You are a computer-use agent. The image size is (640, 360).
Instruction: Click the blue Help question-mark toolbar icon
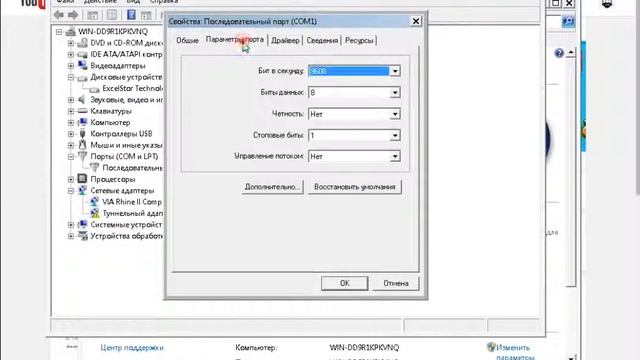point(131,15)
